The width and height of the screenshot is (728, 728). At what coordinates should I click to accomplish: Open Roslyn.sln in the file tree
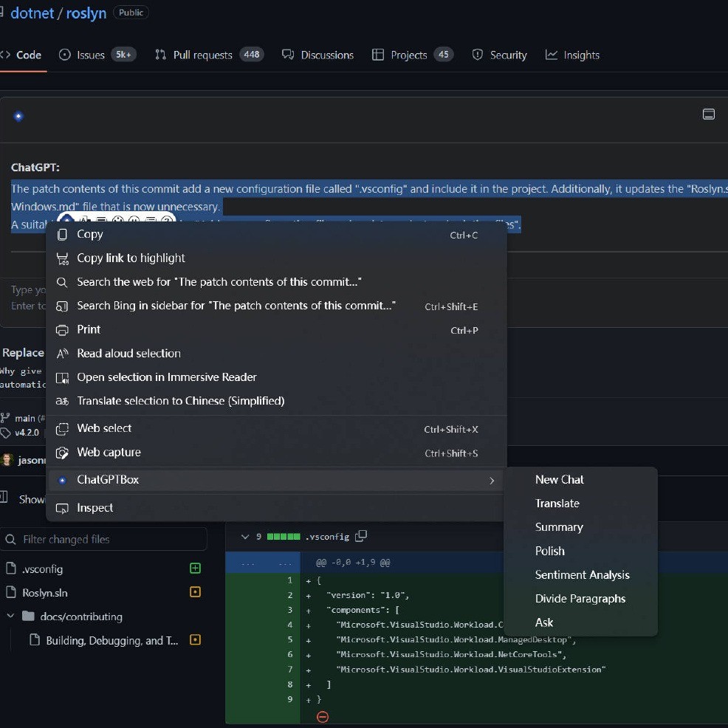click(x=45, y=592)
